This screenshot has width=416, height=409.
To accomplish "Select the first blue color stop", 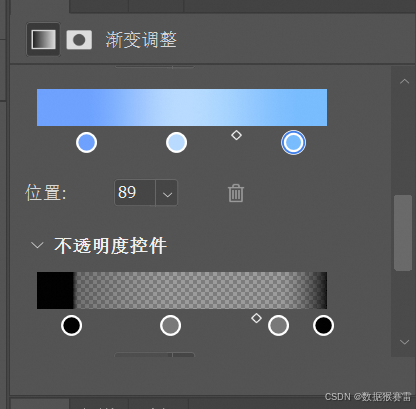I will click(x=86, y=142).
